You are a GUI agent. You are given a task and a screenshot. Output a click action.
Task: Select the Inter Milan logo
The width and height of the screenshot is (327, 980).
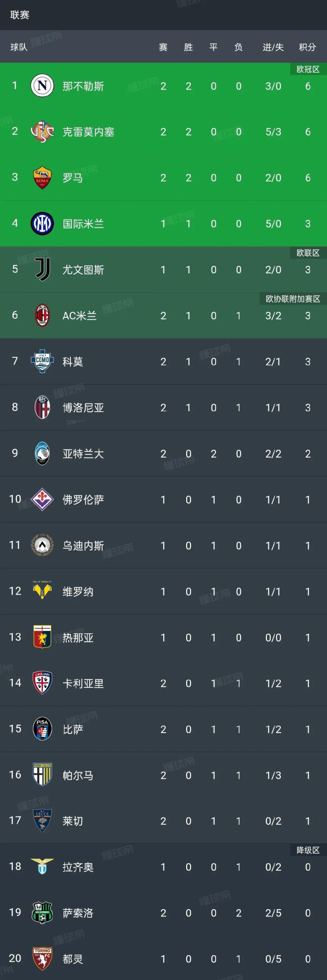42,223
